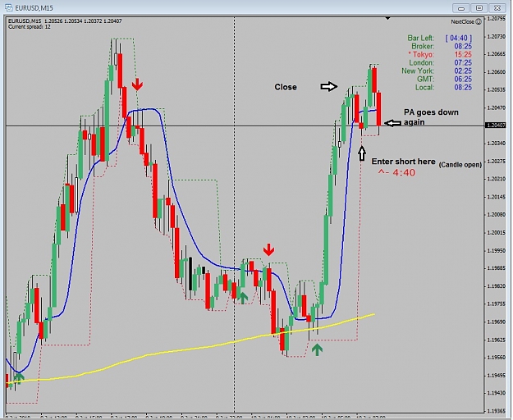Click the 'Broker:' clock label

coord(423,47)
